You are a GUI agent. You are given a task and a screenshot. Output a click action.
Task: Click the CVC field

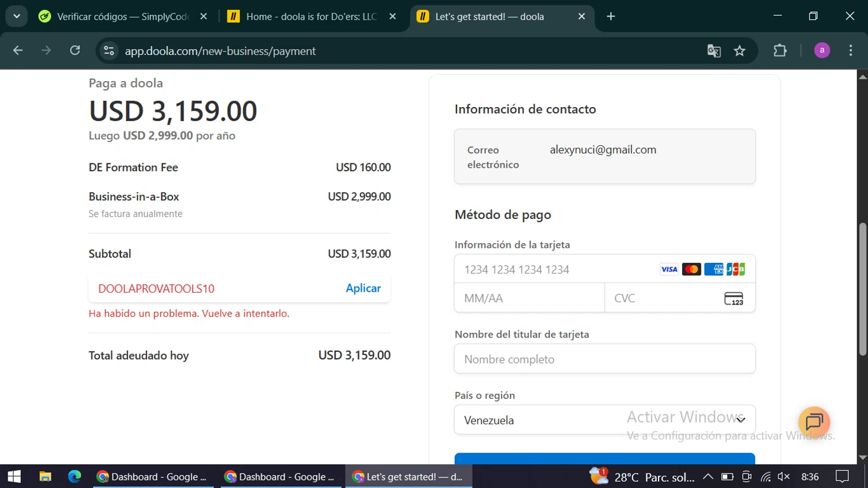(x=680, y=298)
